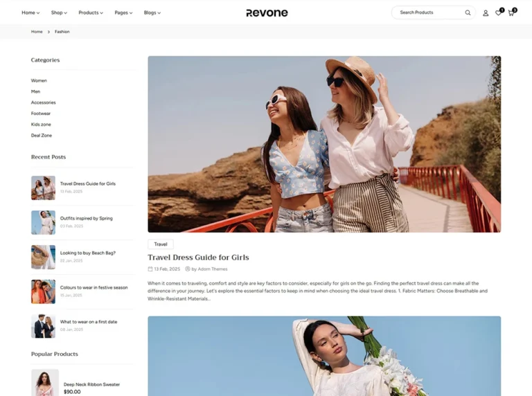Open 'Colours to wear in festive season'

coord(94,287)
